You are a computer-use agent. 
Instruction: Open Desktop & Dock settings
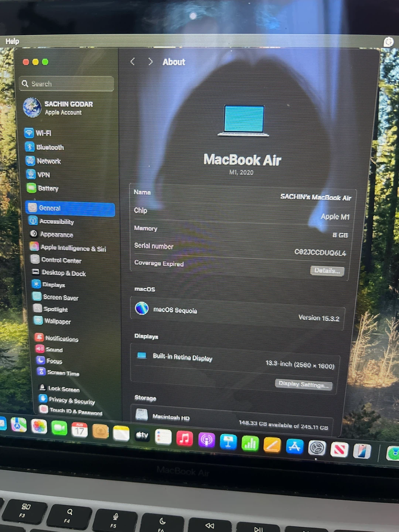[x=59, y=273]
